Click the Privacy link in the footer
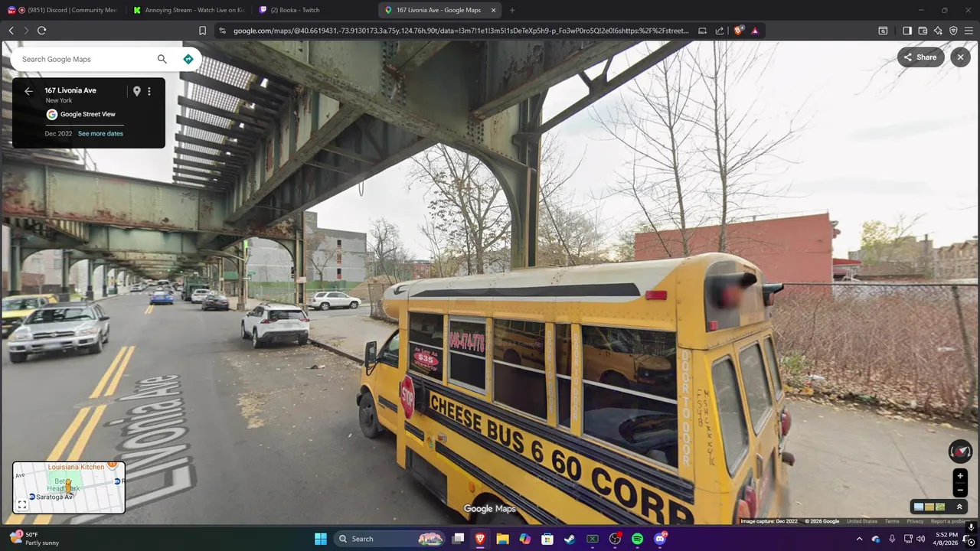 [915, 521]
